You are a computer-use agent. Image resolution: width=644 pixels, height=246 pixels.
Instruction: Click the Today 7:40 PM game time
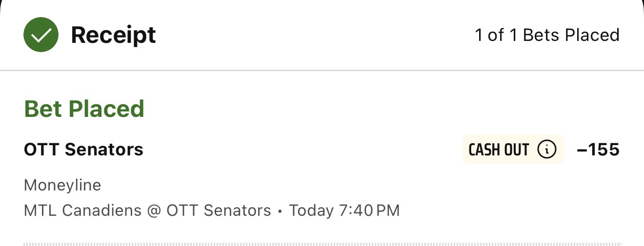click(x=344, y=210)
